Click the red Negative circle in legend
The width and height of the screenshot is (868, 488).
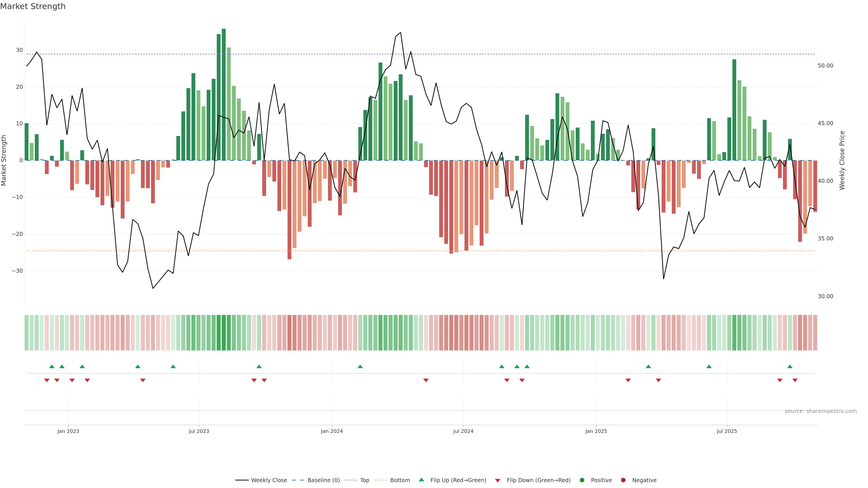[x=623, y=480]
